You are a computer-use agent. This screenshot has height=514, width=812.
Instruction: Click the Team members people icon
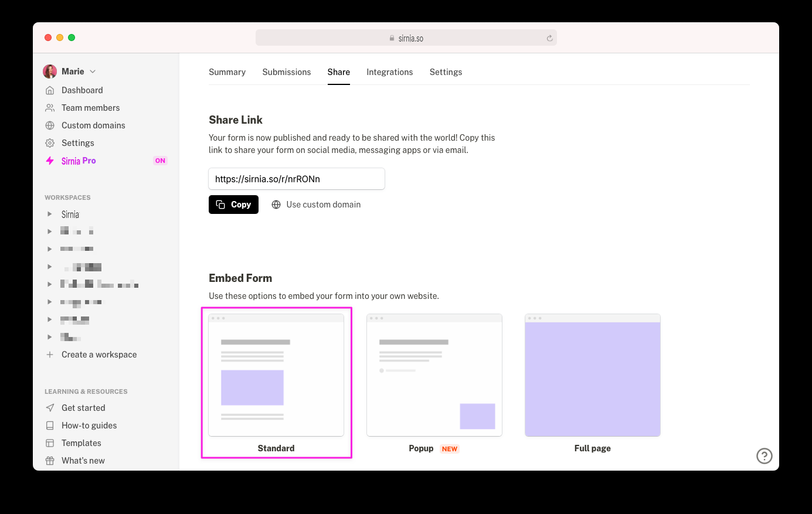point(50,108)
